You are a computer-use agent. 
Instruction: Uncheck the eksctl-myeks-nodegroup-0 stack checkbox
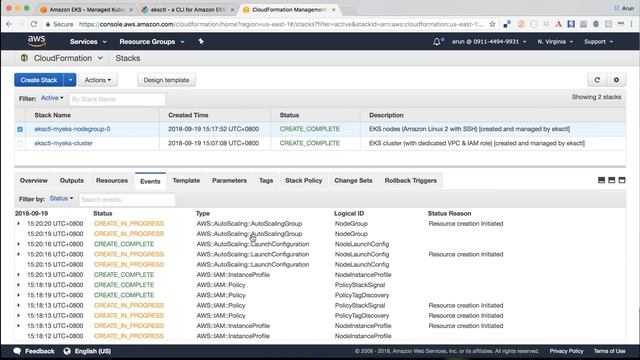(20, 129)
